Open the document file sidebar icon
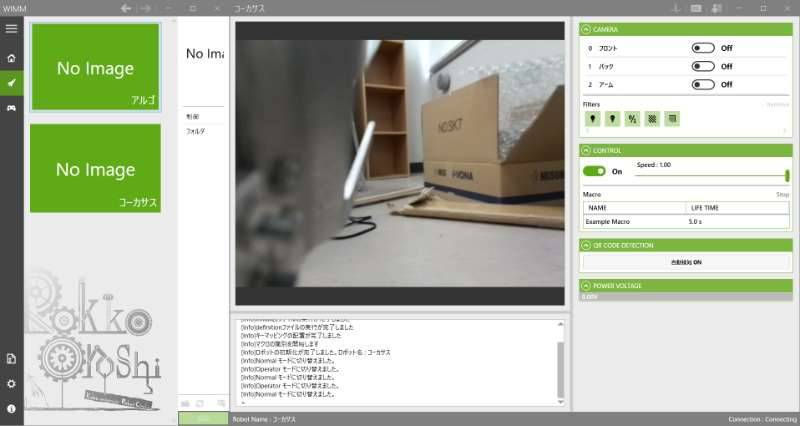Image resolution: width=800 pixels, height=426 pixels. 11,359
